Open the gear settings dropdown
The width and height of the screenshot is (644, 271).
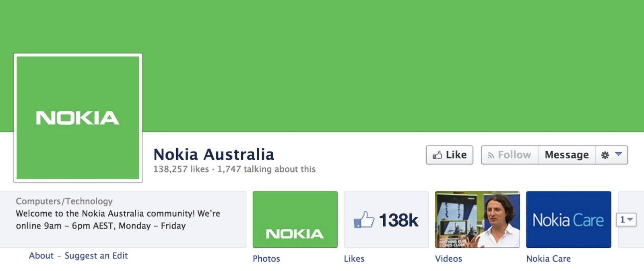pos(611,155)
